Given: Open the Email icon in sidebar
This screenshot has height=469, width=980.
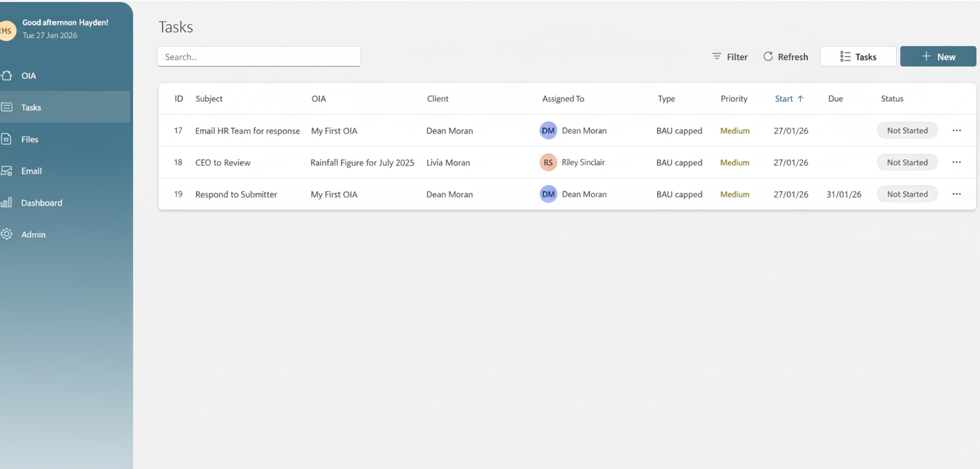Looking at the screenshot, I should (x=7, y=171).
